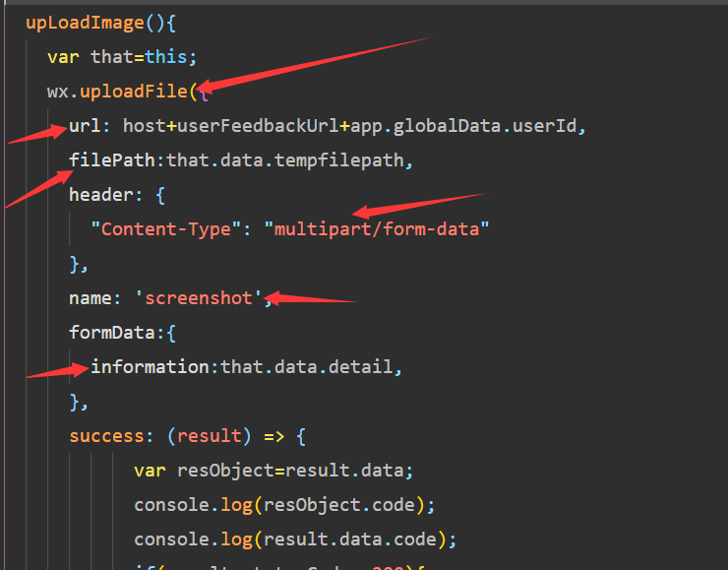Click the 'success' callback key
This screenshot has width=728, height=570.
click(107, 436)
